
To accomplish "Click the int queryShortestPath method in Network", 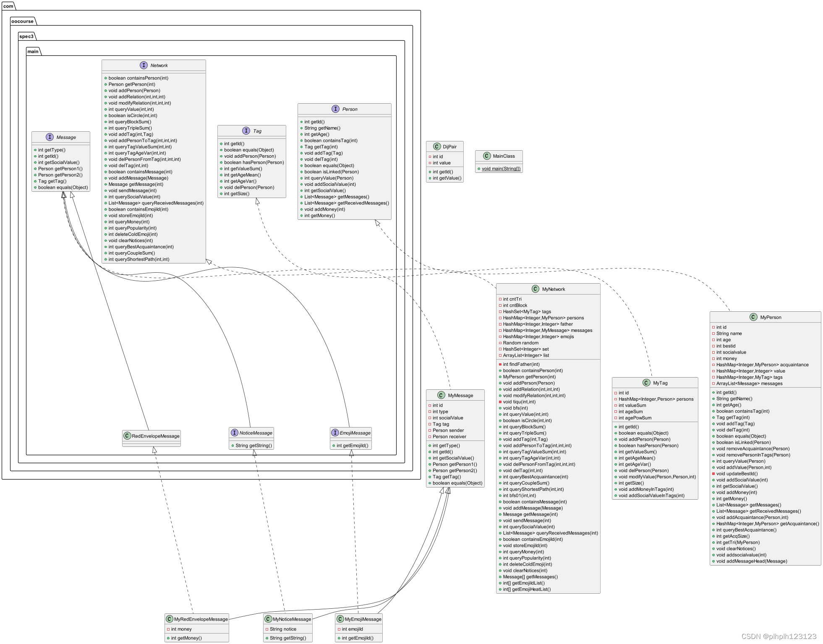I will (138, 259).
